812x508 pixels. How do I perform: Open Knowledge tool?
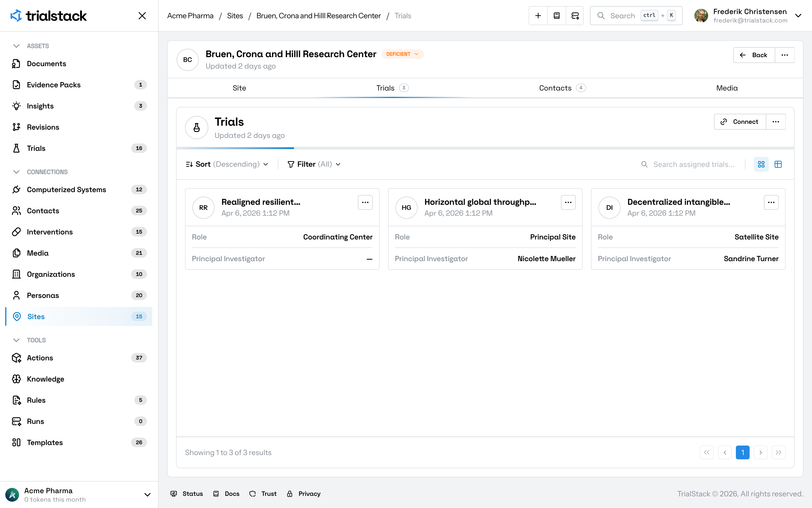click(x=79, y=379)
